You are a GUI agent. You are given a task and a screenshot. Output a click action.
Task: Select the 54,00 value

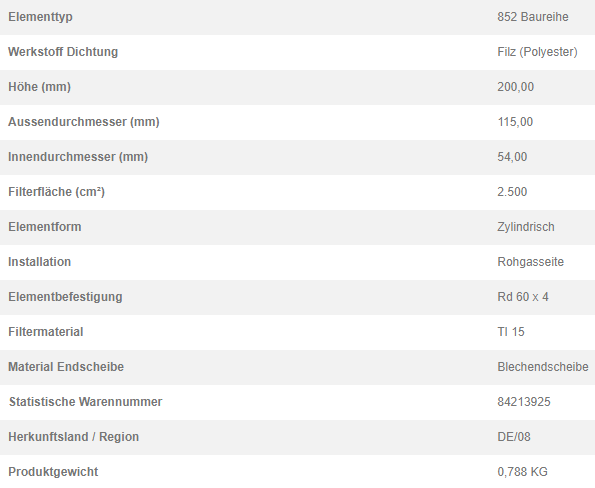tap(512, 157)
